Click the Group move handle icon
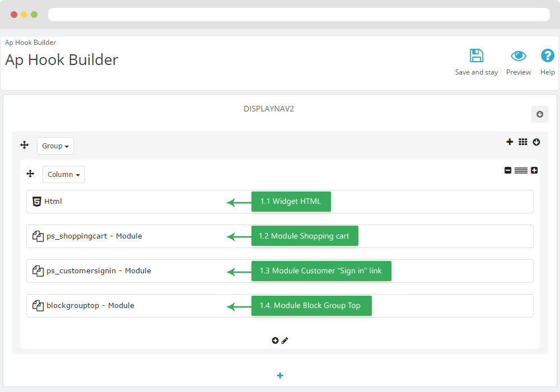 [x=24, y=145]
